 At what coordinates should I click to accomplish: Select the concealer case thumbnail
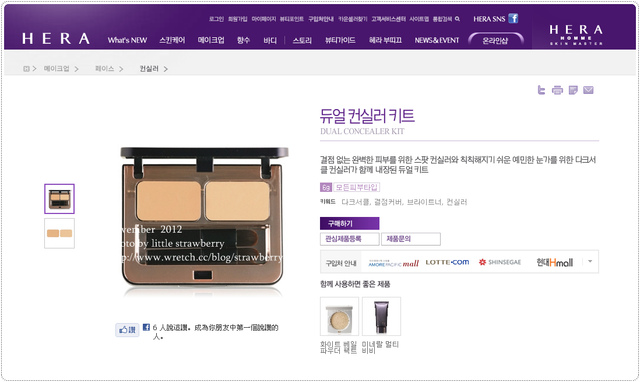click(x=59, y=199)
